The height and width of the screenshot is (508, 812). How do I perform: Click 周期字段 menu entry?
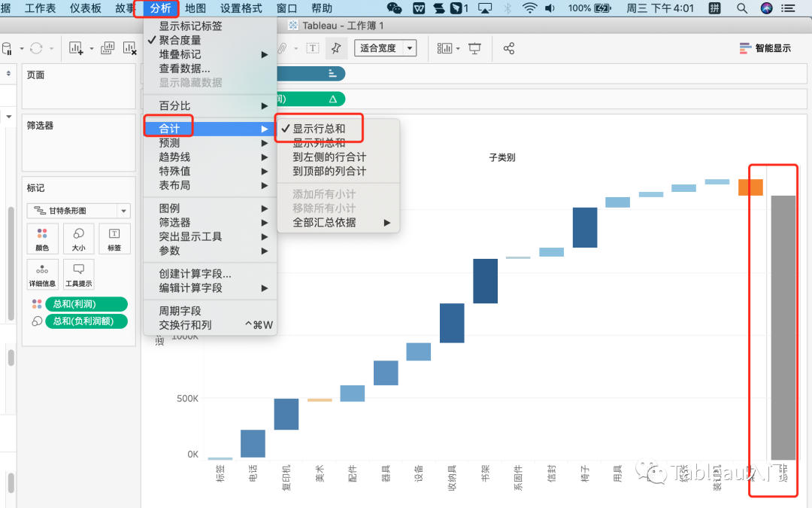(211, 311)
